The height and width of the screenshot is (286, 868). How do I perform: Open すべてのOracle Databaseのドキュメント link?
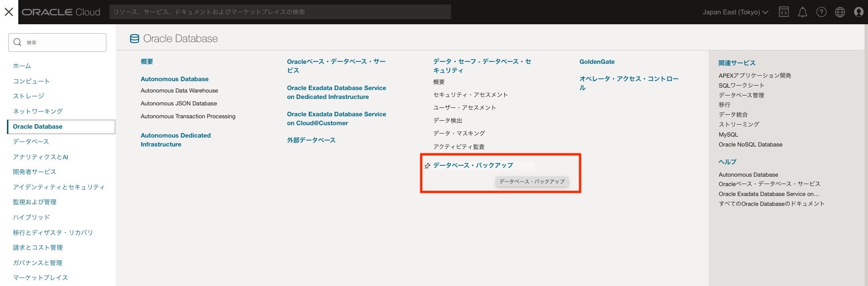click(772, 204)
